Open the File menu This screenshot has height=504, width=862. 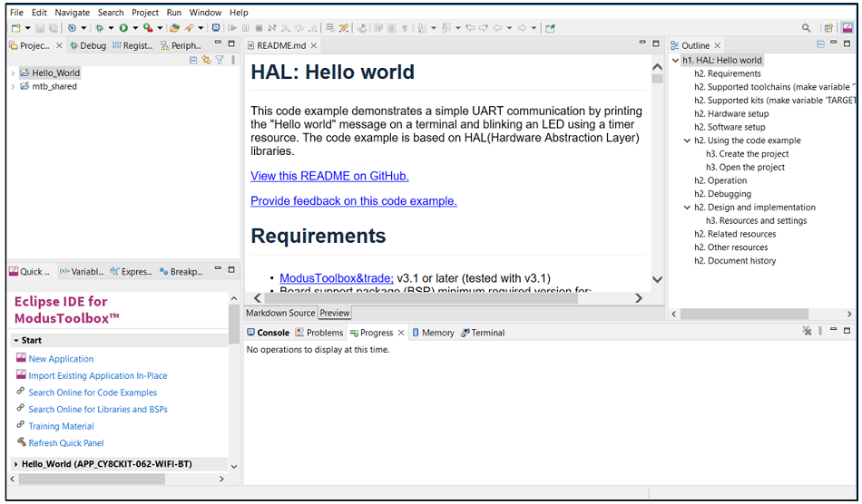16,12
